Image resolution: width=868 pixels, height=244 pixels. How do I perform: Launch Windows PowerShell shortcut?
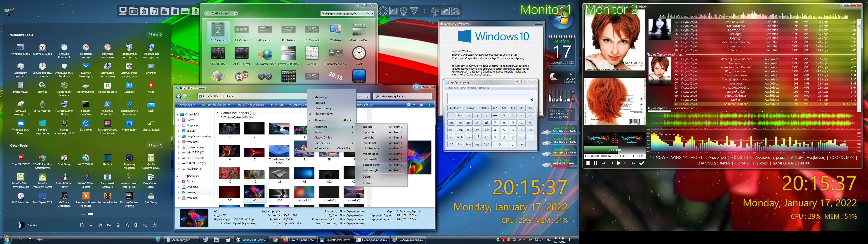[108, 108]
